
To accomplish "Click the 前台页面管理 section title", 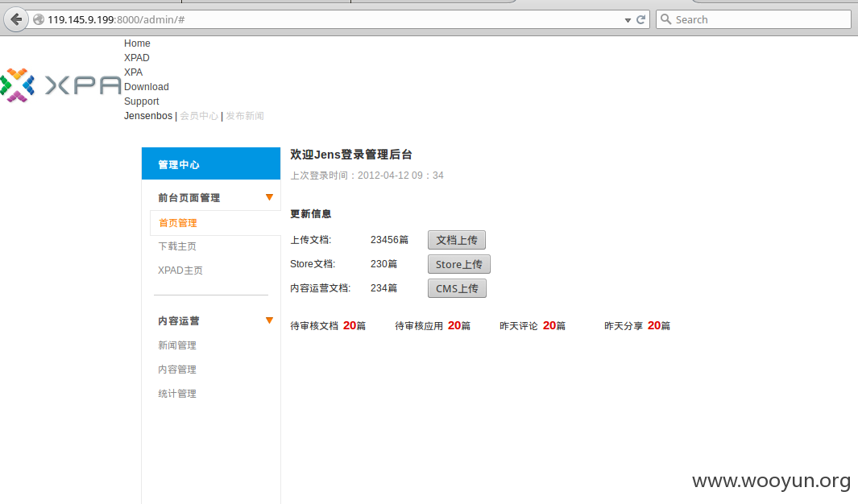I will click(x=189, y=198).
